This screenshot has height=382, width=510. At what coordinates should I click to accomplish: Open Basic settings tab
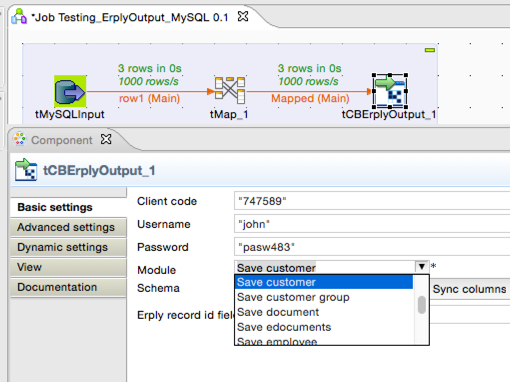pos(68,207)
